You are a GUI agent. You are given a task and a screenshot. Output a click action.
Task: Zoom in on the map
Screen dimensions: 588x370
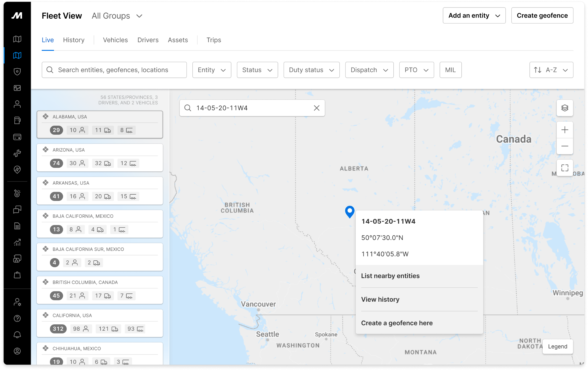[x=564, y=130]
